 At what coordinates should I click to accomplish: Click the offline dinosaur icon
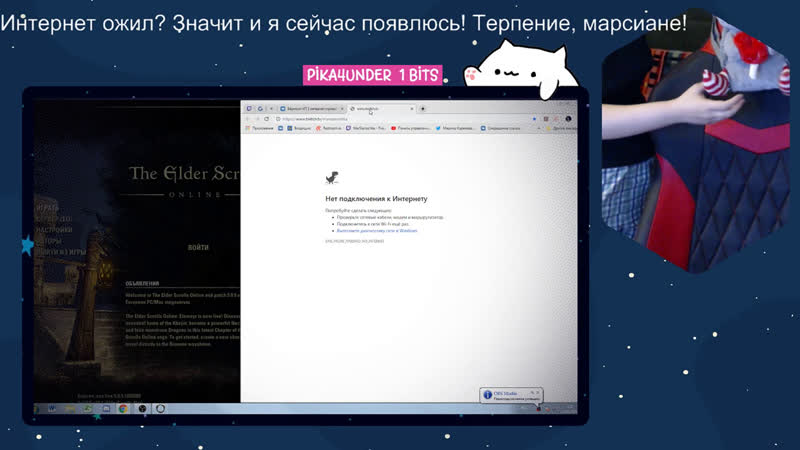coord(332,177)
